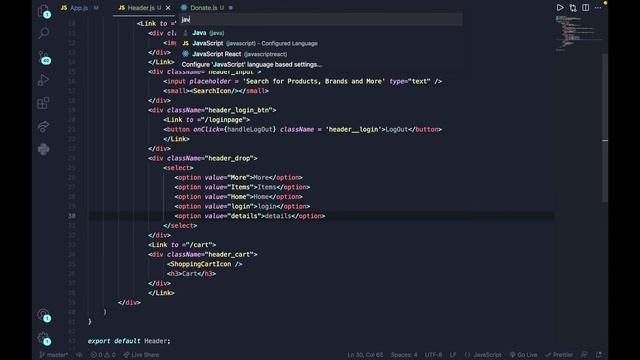Change indentation via Spaces: 4
The image size is (640, 360).
coord(404,355)
